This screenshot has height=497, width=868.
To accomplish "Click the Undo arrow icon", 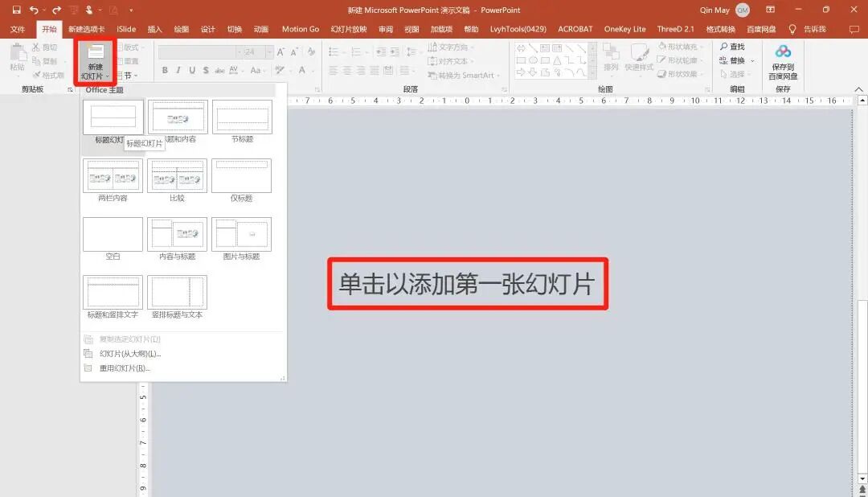I will click(x=34, y=10).
